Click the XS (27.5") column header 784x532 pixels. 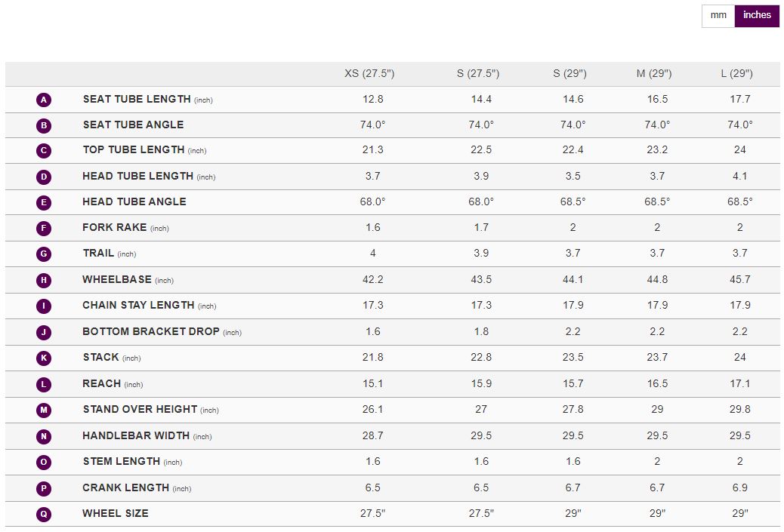[369, 74]
